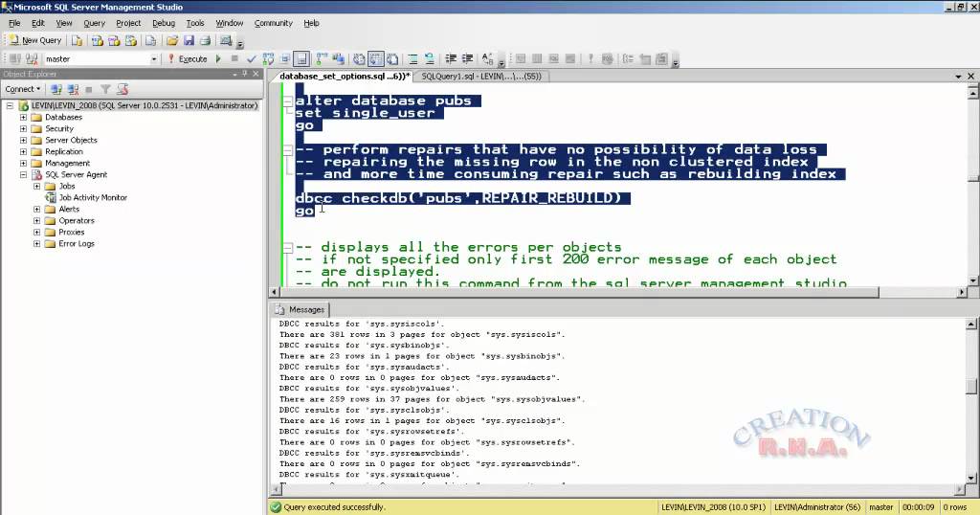The width and height of the screenshot is (980, 515).
Task: Click the Cancel Executing Query stop icon
Action: [234, 58]
